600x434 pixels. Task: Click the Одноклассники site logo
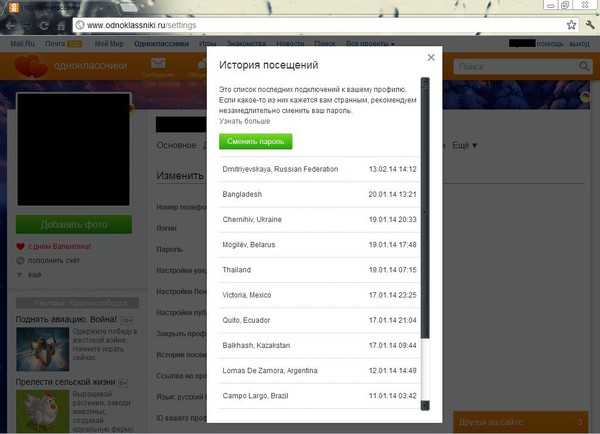(71, 66)
